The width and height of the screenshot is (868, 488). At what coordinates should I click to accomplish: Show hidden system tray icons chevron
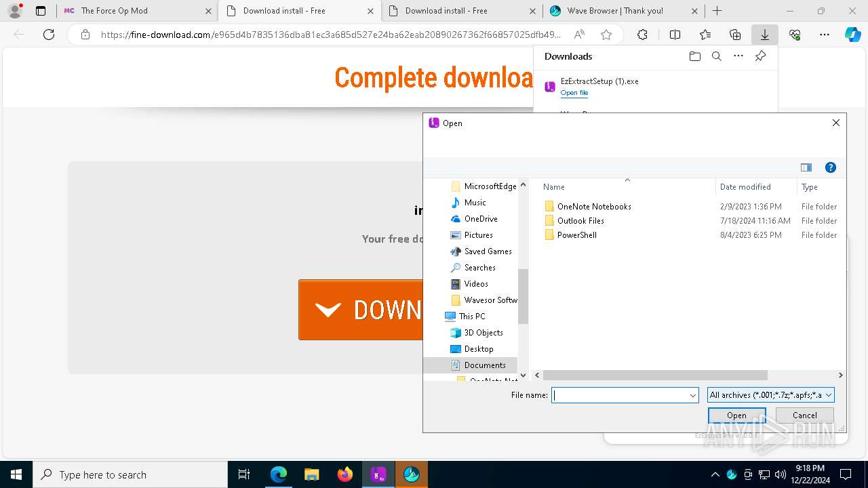(x=715, y=474)
